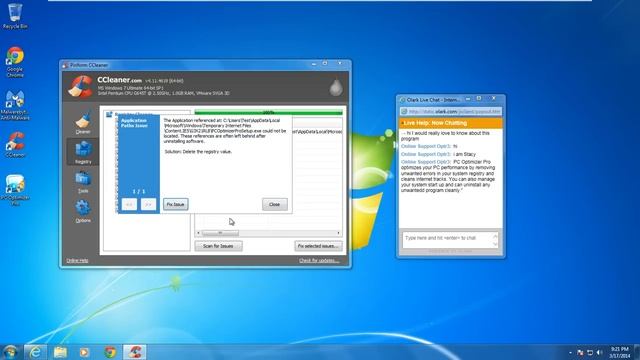Image resolution: width=640 pixels, height=360 pixels.
Task: Click the results scroll right arrow
Action: [338, 233]
